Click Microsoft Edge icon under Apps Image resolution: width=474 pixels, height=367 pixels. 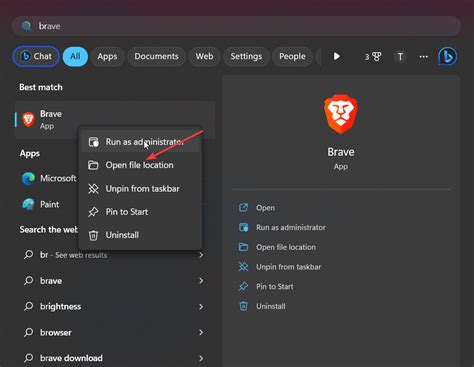tap(28, 179)
